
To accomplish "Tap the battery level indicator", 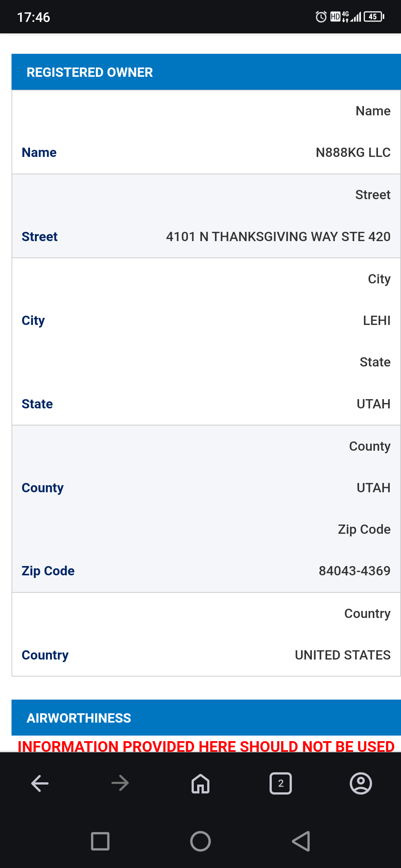I will pyautogui.click(x=374, y=17).
